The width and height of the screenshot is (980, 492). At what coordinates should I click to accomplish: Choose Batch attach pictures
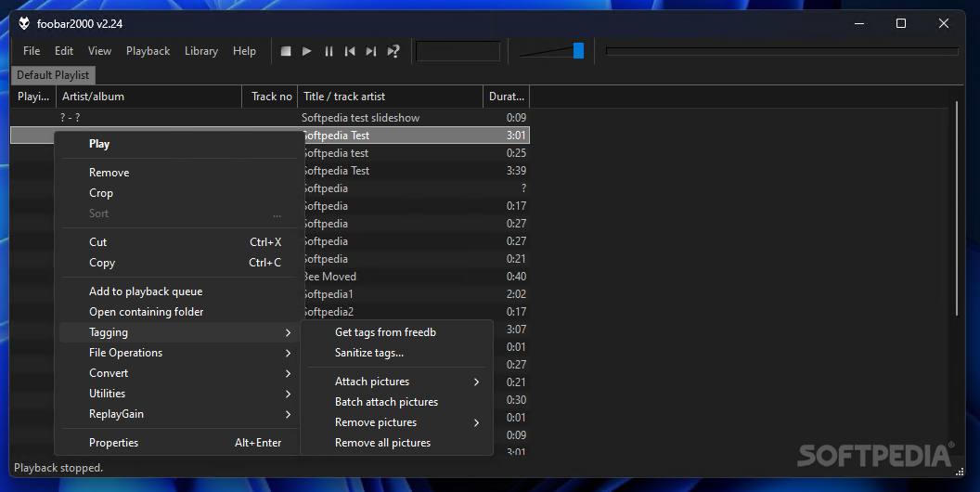click(x=396, y=402)
